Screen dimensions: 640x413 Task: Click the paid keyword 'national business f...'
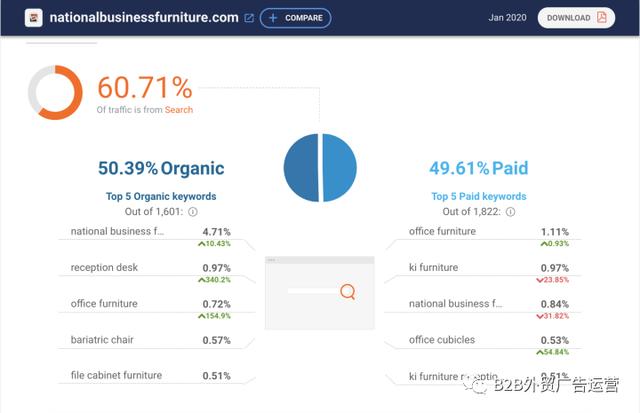[456, 304]
